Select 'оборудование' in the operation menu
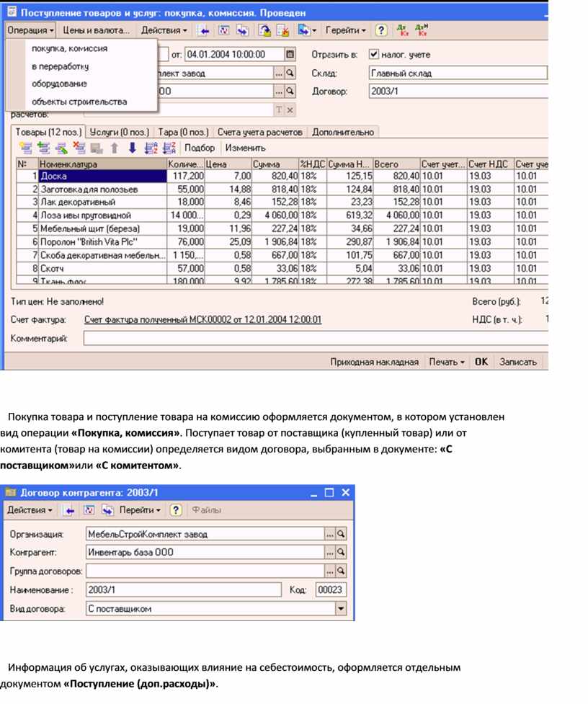The image size is (588, 704). click(x=59, y=84)
